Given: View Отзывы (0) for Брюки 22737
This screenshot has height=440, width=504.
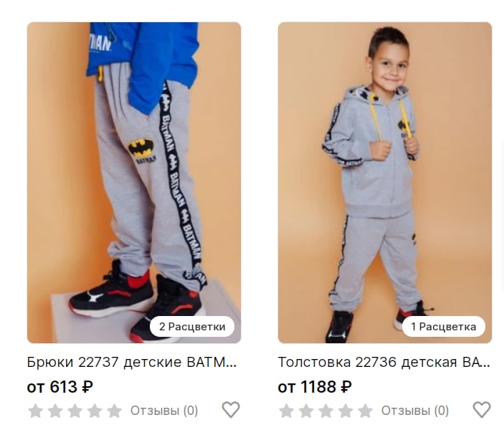Looking at the screenshot, I should click(164, 411).
